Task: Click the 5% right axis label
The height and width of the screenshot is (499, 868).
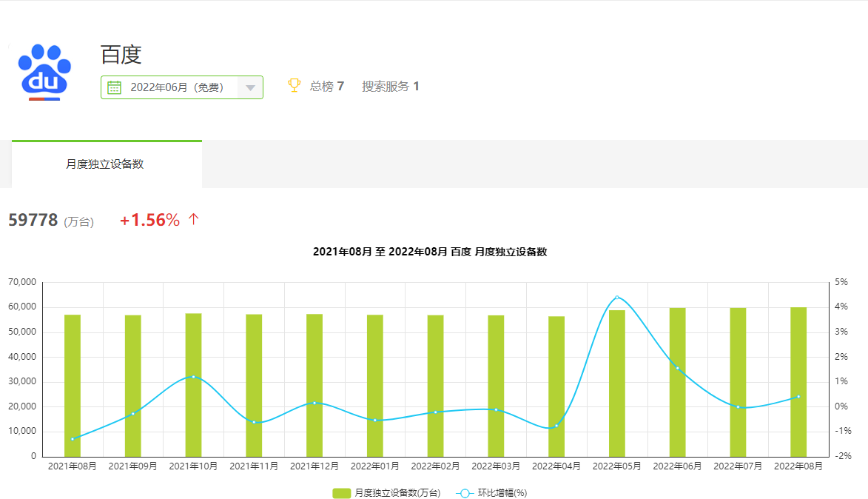Action: coord(841,283)
